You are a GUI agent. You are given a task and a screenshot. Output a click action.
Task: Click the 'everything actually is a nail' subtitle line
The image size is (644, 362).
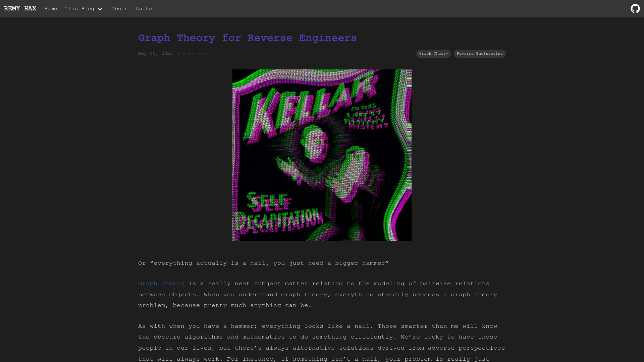(x=263, y=263)
